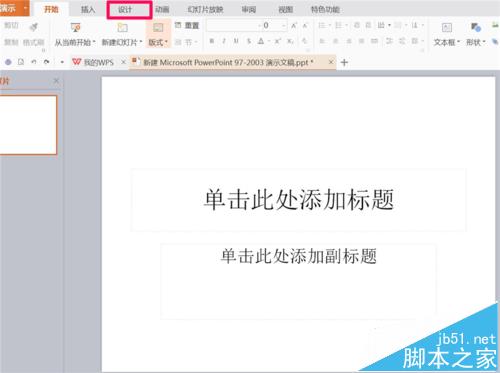500x373 pixels.
Task: Click the 版式 layout icon
Action: [x=158, y=27]
